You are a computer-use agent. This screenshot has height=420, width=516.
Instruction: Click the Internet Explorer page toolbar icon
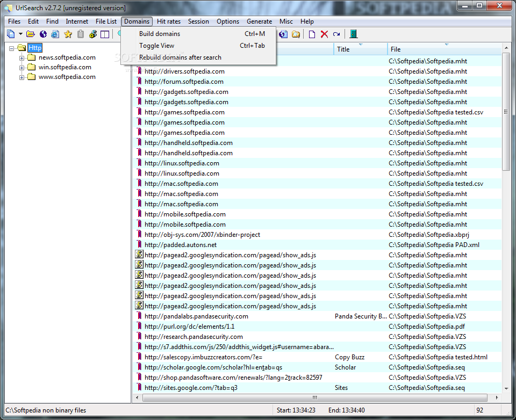tap(55, 34)
